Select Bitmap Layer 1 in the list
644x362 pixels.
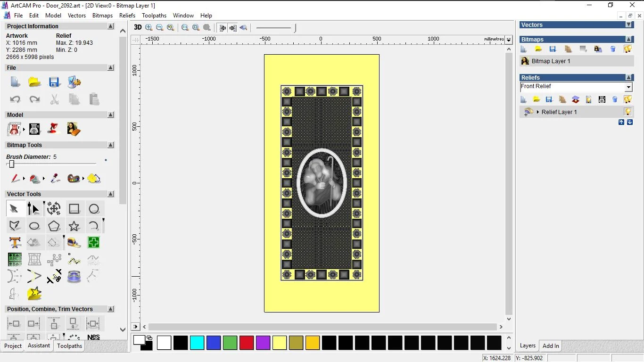551,61
